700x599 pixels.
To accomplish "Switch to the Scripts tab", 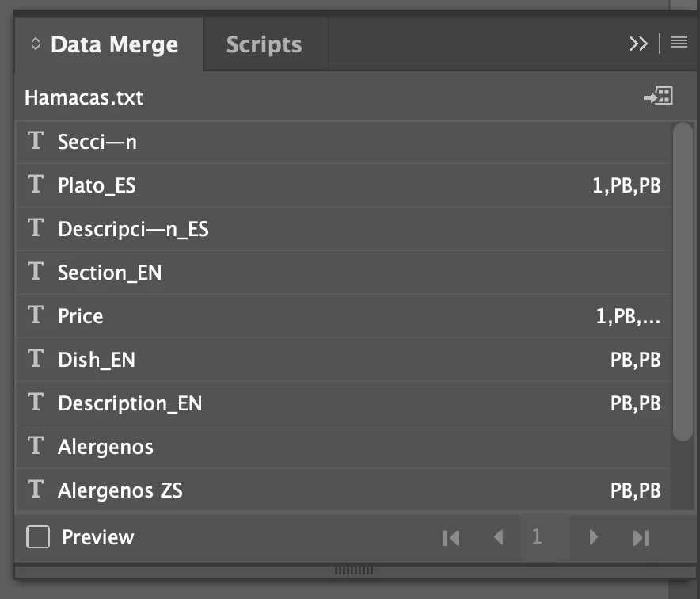I will pos(264,44).
